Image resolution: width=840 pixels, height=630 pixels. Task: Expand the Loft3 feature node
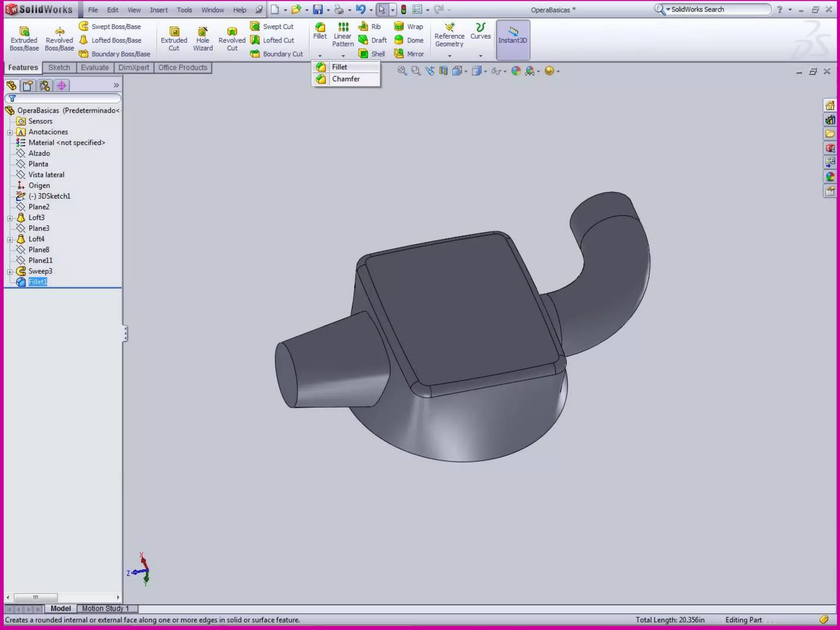point(10,218)
